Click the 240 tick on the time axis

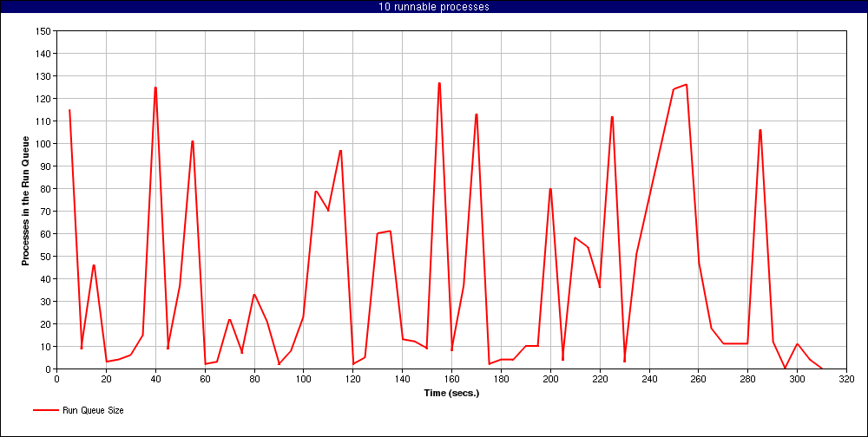point(648,379)
